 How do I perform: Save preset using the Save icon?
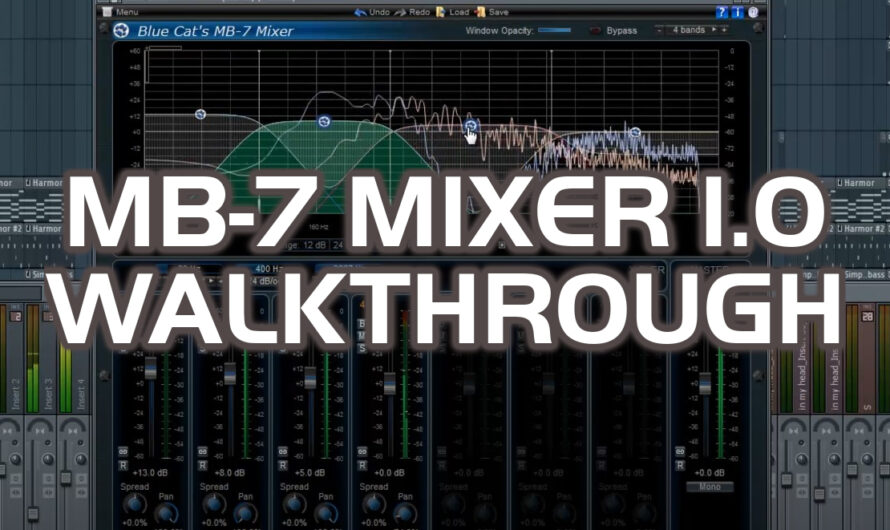coord(481,12)
